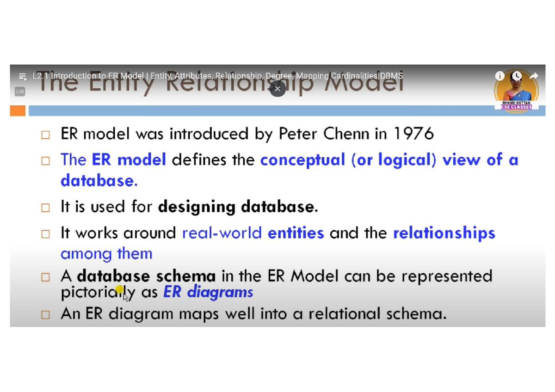This screenshot has width=555, height=392.
Task: Click the blue text 'ER diagrams'
Action: (x=208, y=292)
